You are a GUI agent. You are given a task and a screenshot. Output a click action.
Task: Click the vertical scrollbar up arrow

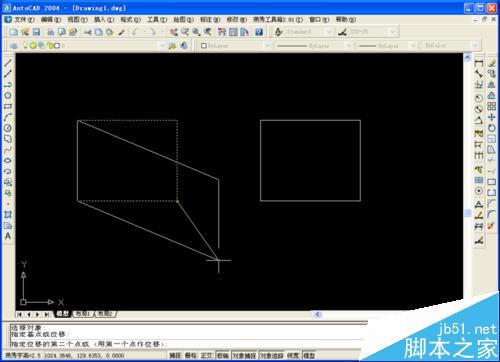coord(467,57)
